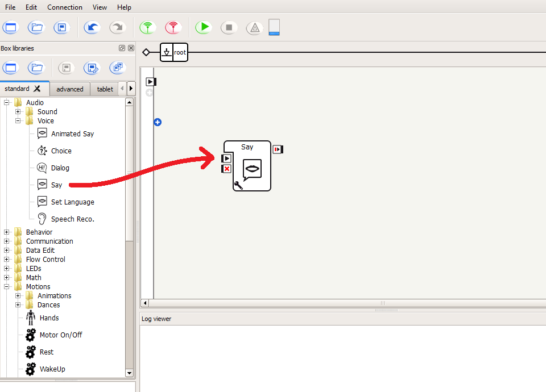Click the Save project toolbar icon

click(x=61, y=27)
